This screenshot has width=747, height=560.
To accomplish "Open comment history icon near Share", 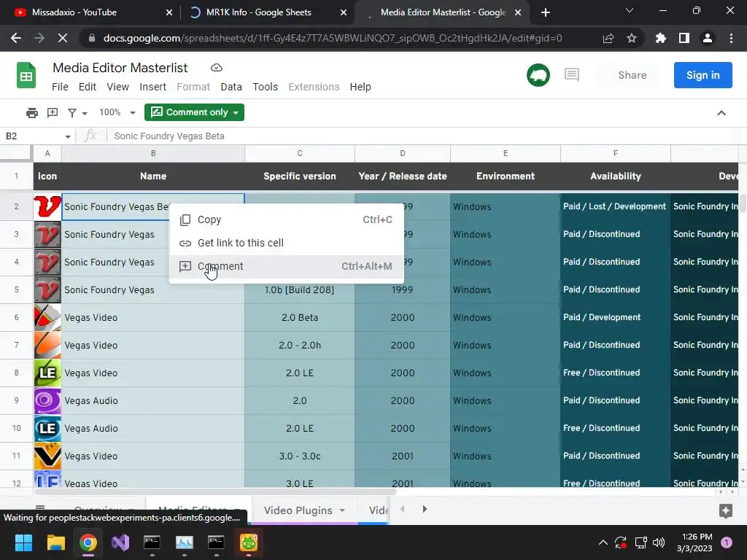I will coord(572,75).
